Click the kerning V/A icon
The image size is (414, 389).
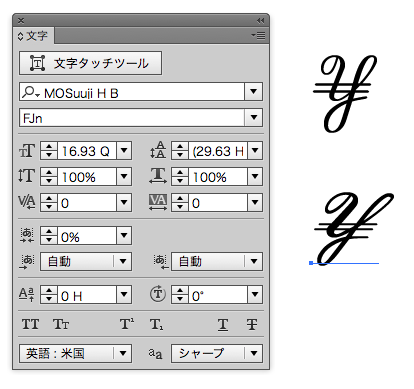pyautogui.click(x=27, y=202)
